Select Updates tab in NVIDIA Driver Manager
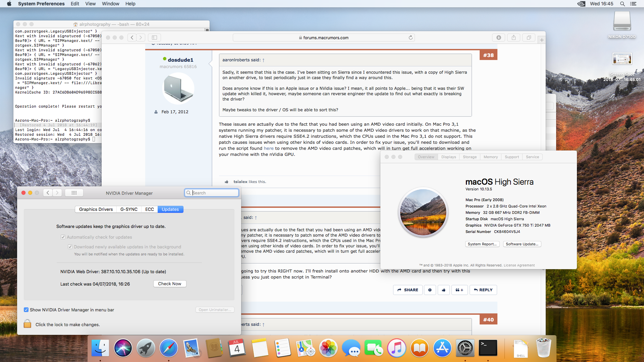 (170, 209)
